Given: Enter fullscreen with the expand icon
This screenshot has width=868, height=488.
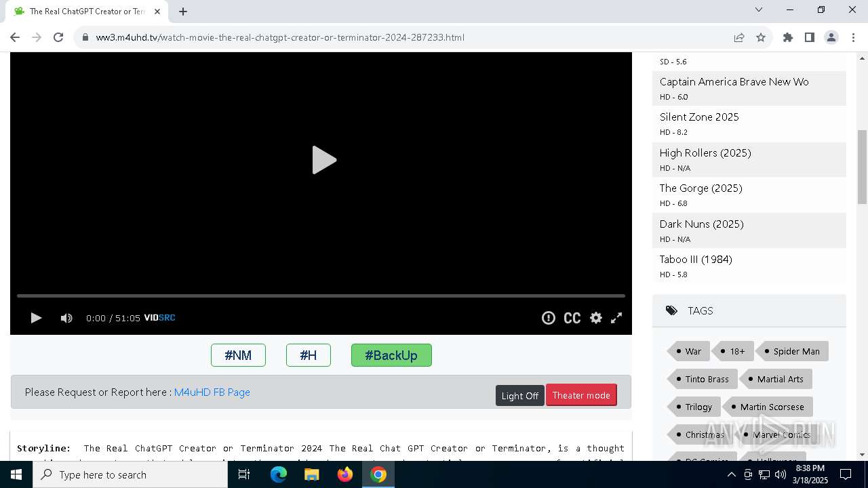Looking at the screenshot, I should click(616, 318).
